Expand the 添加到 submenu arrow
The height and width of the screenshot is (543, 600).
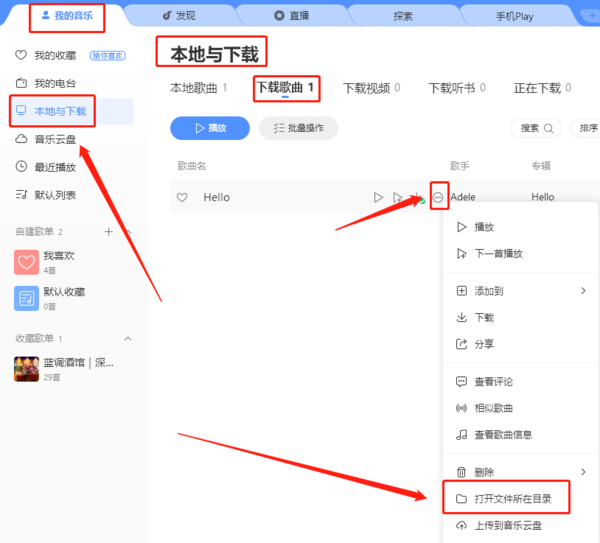583,291
